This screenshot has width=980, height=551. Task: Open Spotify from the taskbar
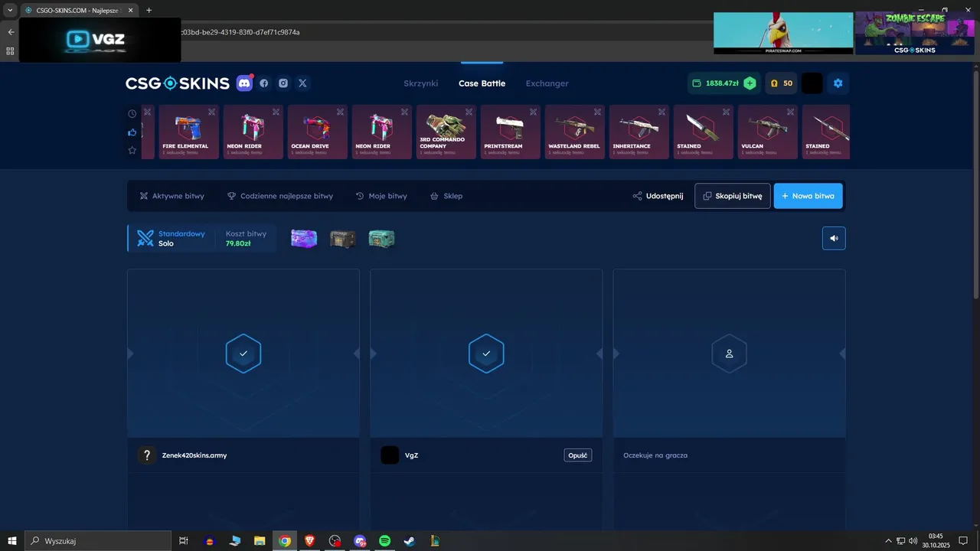(385, 541)
